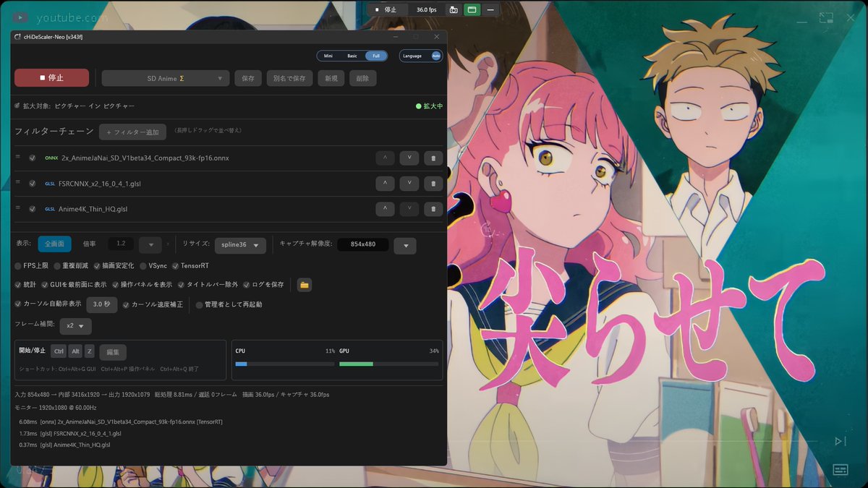Take a screenshot with the overlay camera icon
This screenshot has height=488, width=868.
click(x=454, y=10)
